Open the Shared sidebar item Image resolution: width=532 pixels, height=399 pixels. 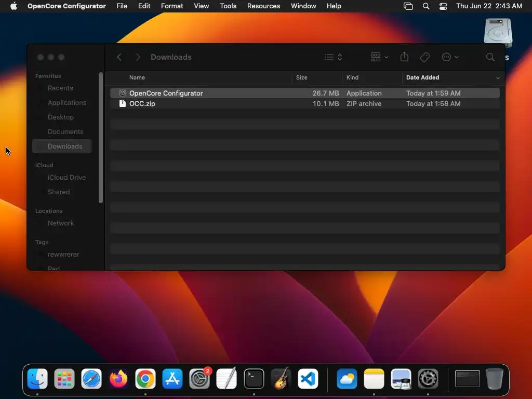(62, 192)
